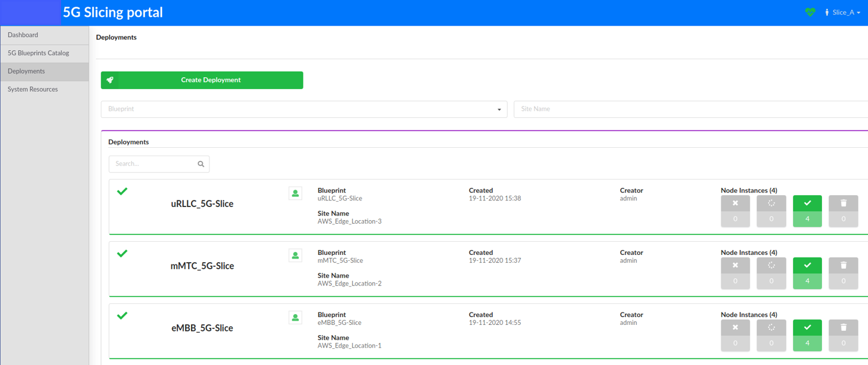
Task: Click site name AWS_Edge_Location-2
Action: pos(350,284)
